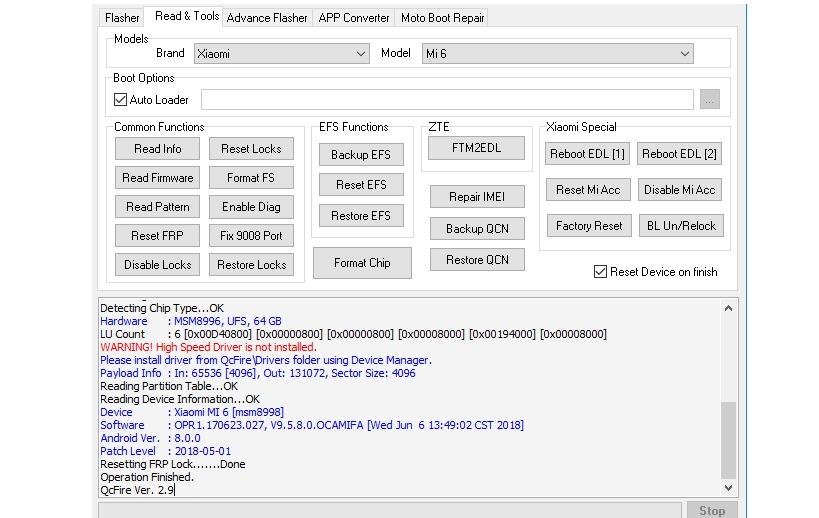Click the 'QcFire Ver. 2.9' log line
Viewport: 819px width, 518px height.
(x=137, y=490)
